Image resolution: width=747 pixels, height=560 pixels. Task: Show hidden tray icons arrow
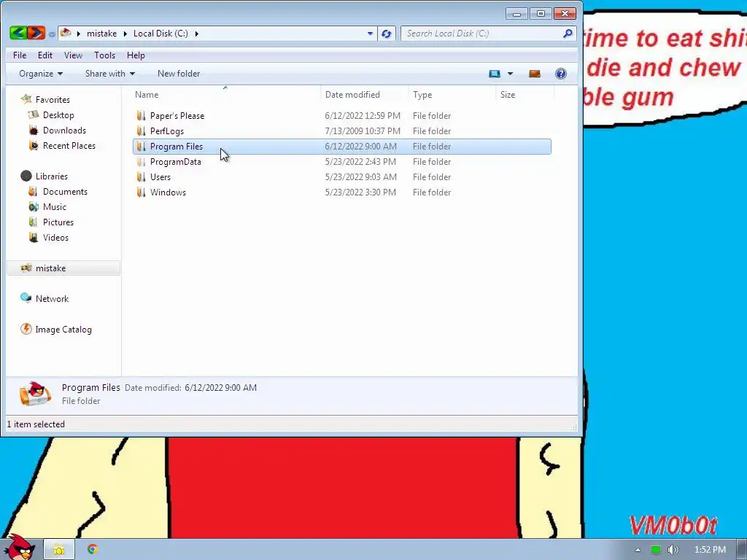(638, 550)
